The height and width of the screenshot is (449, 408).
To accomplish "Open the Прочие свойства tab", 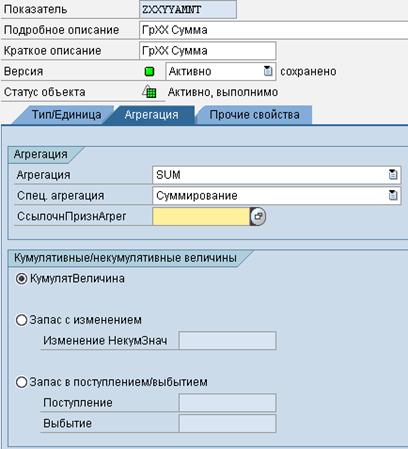I will point(254,115).
